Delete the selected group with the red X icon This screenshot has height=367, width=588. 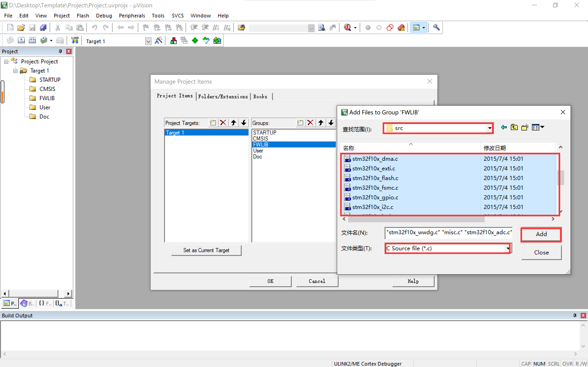coord(310,123)
